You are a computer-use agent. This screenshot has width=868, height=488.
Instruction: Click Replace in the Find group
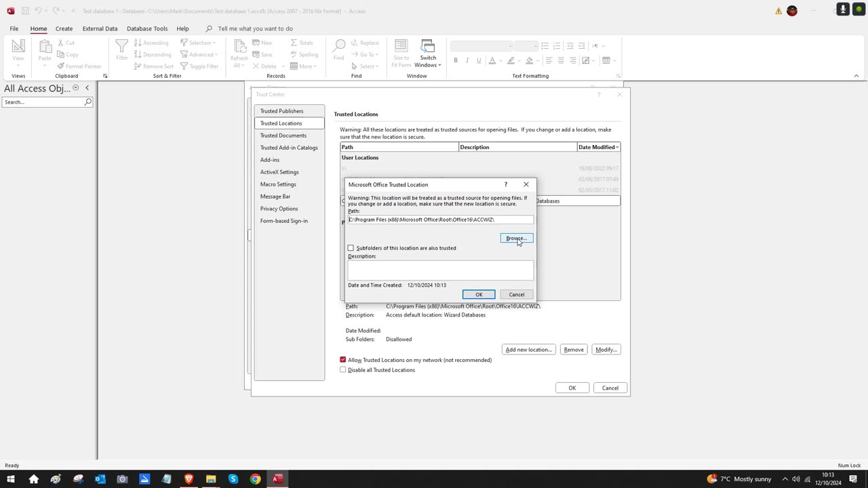[x=365, y=43]
